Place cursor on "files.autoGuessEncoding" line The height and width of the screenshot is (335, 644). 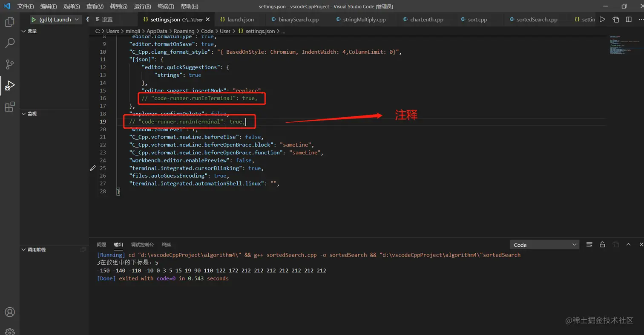(179, 176)
